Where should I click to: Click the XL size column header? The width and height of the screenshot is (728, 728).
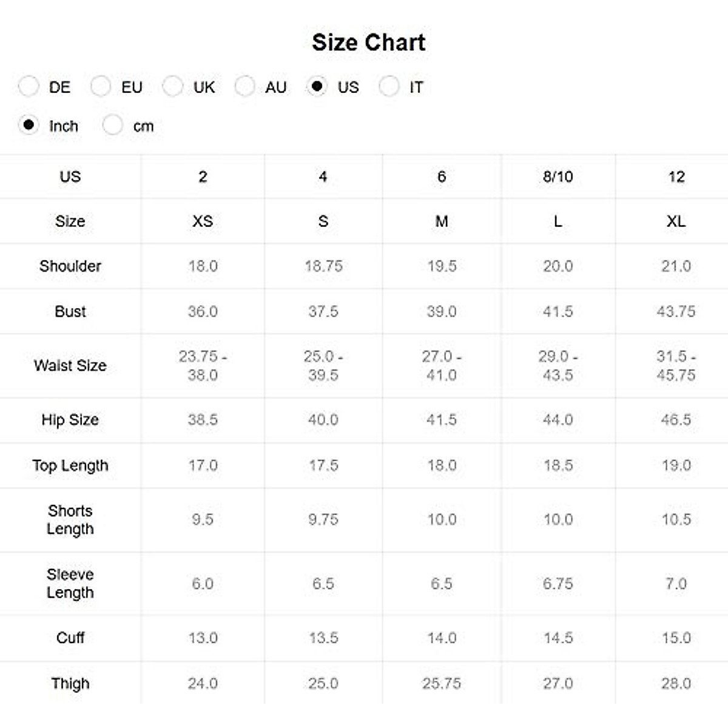pos(676,221)
